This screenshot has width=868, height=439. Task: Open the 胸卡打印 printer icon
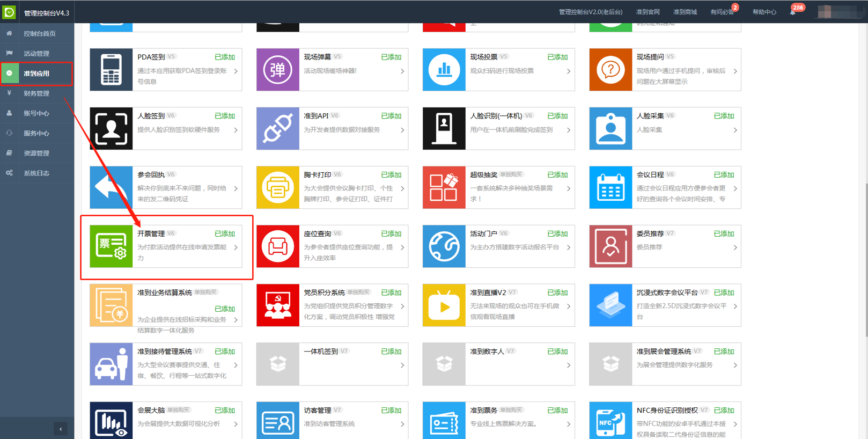click(277, 187)
